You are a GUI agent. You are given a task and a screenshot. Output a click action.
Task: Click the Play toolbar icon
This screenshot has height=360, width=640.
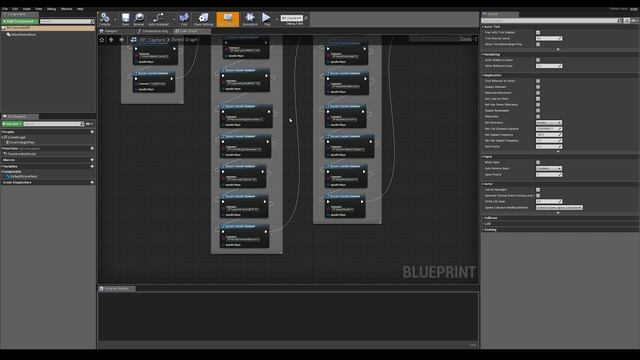pyautogui.click(x=266, y=18)
